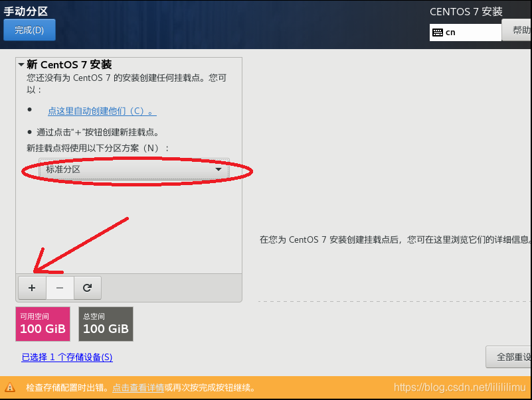The height and width of the screenshot is (400, 532).
Task: Click the cn keyboard layout field
Action: (465, 33)
